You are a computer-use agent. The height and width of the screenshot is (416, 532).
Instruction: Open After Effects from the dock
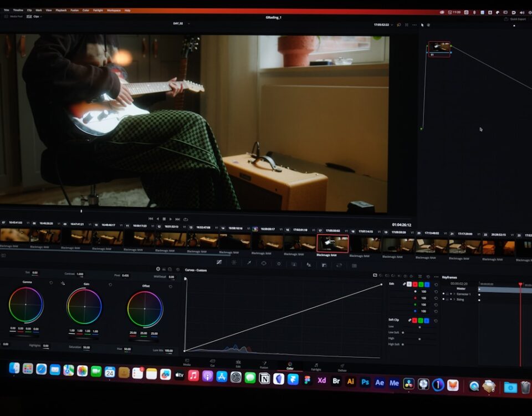[x=380, y=383]
